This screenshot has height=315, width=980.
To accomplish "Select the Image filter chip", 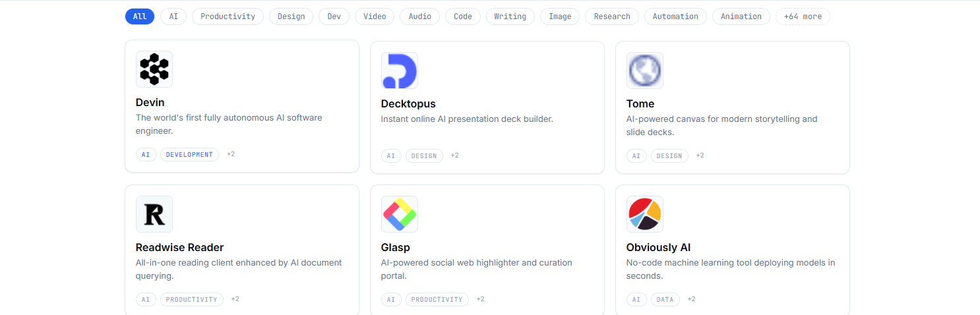I will [x=560, y=16].
